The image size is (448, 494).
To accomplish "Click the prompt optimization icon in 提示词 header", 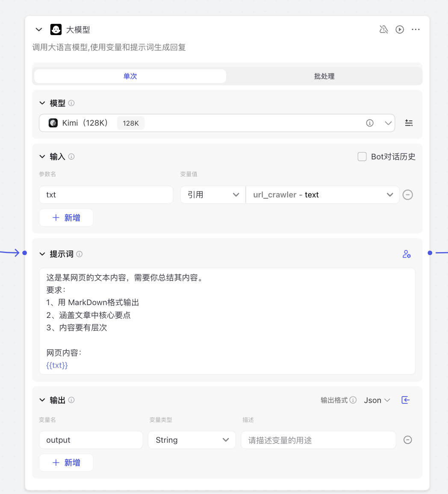I will pos(406,254).
